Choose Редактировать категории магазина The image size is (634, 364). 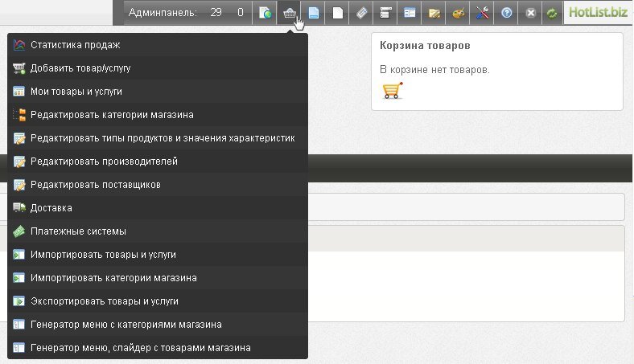coord(111,115)
